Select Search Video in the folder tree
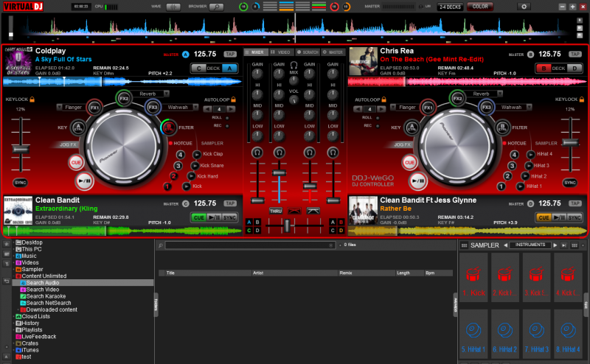The width and height of the screenshot is (590, 364). click(43, 290)
